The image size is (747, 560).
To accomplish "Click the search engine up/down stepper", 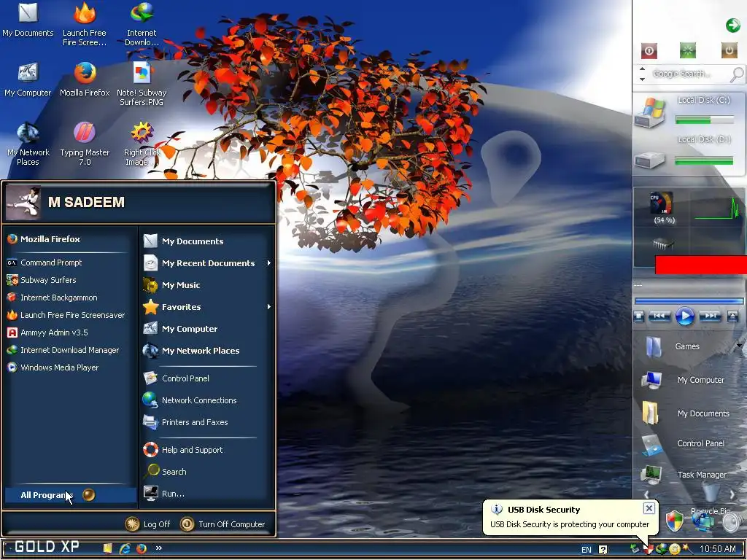I will [x=642, y=74].
